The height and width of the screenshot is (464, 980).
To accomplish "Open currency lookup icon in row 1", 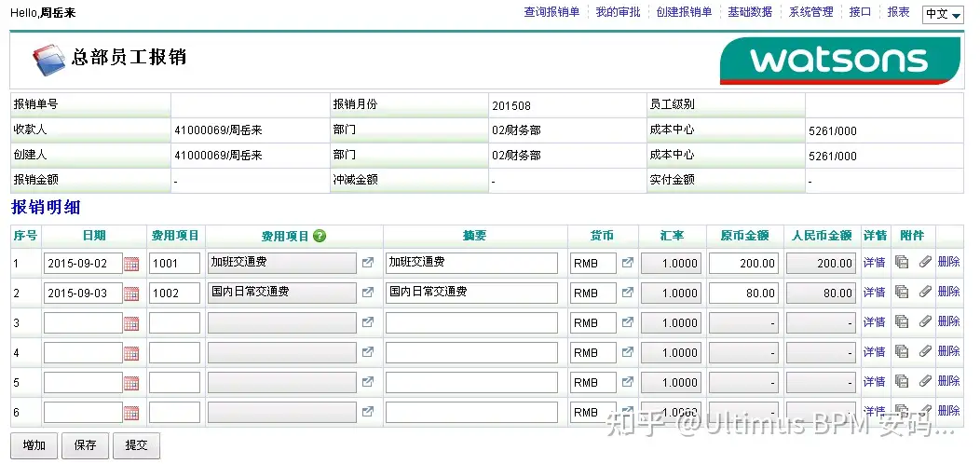I will coord(628,263).
